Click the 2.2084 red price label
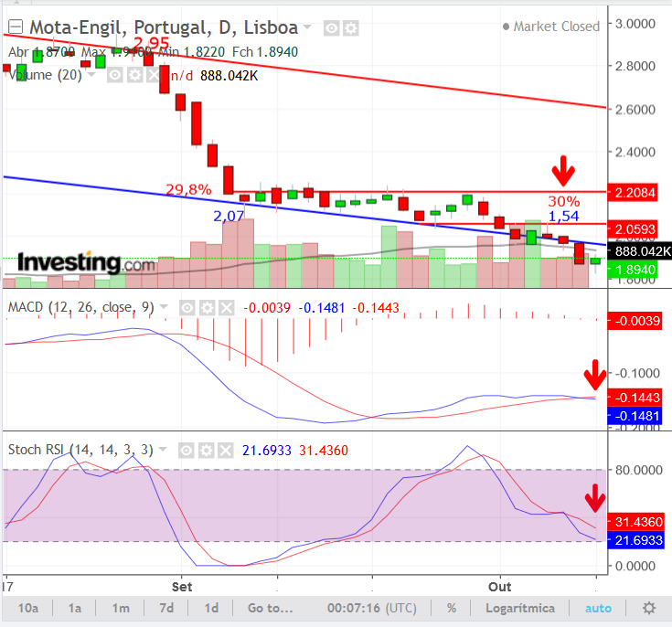This screenshot has height=627, width=672. point(633,193)
